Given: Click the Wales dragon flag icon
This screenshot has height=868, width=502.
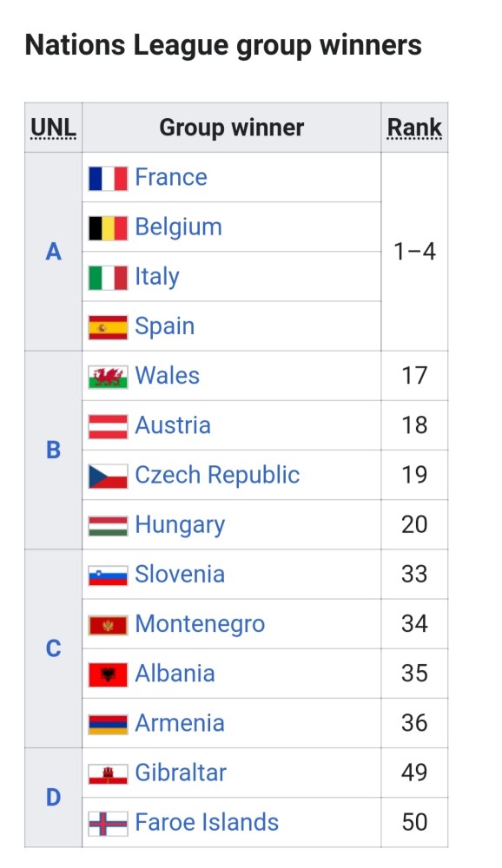Looking at the screenshot, I should (x=108, y=377).
